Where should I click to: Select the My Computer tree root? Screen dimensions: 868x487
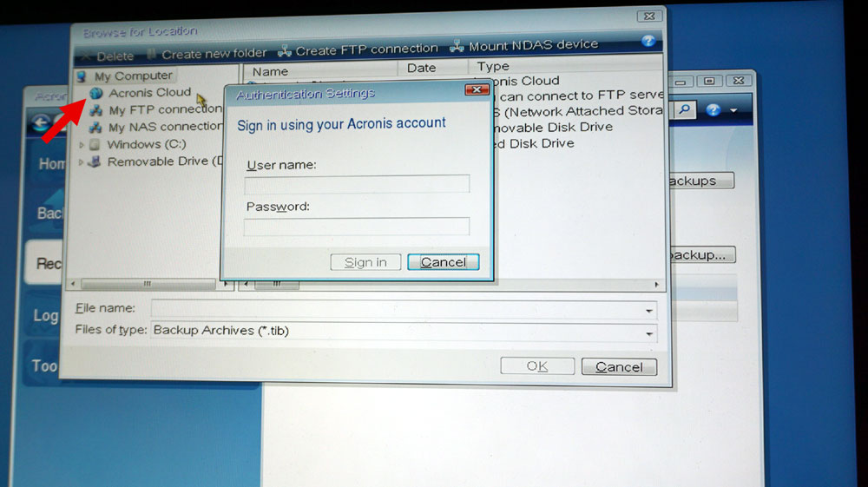coord(133,76)
